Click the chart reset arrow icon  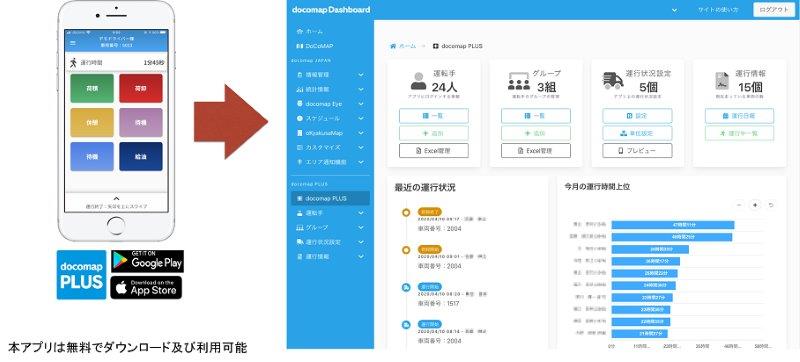point(771,205)
